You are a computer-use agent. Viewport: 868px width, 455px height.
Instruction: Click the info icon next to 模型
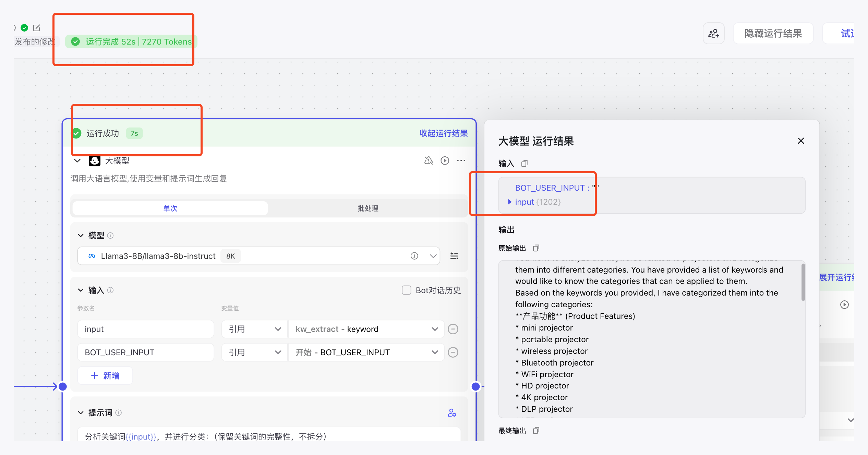110,236
